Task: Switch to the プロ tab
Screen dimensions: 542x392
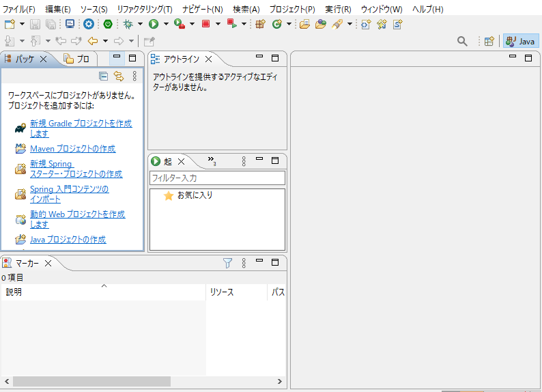Action: [x=76, y=59]
